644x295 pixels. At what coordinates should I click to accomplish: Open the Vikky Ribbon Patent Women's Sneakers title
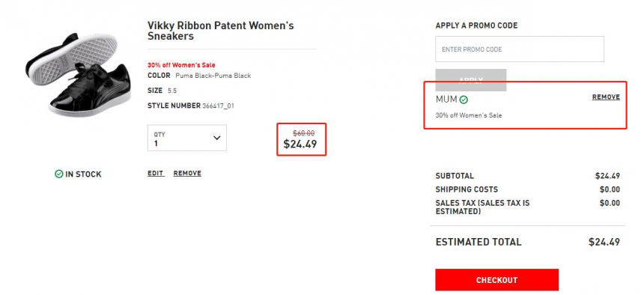221,31
